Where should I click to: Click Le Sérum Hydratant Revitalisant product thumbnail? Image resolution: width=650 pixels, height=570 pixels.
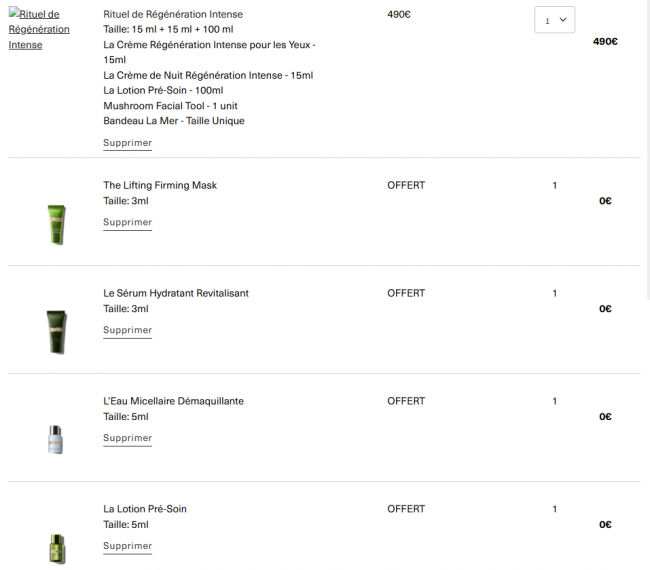point(55,332)
